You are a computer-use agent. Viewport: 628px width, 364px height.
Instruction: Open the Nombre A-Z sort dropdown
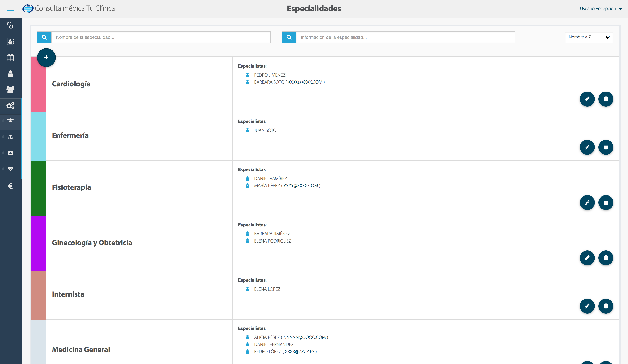point(589,37)
